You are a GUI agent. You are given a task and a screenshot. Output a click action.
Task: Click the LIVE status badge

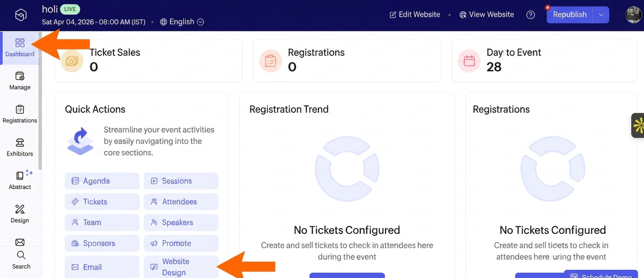pos(70,9)
